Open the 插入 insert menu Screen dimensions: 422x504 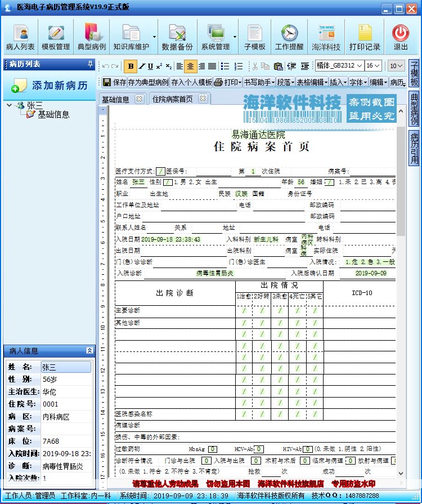pyautogui.click(x=338, y=82)
